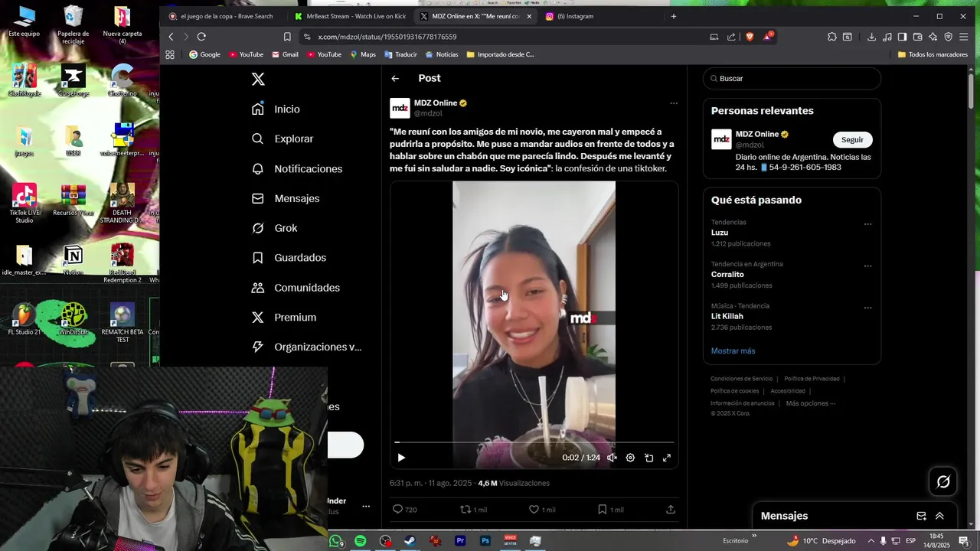The width and height of the screenshot is (980, 551).
Task: Open options for the Corralito trend
Action: tap(867, 266)
